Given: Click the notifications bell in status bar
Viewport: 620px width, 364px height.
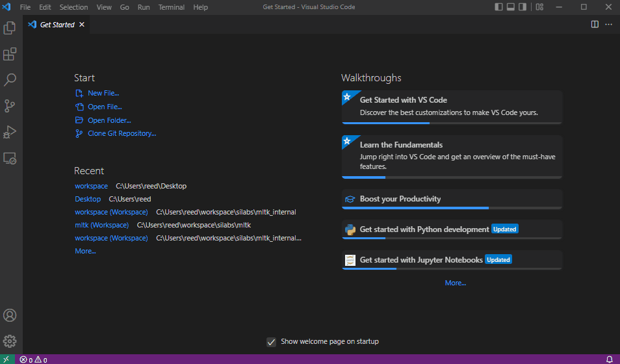Looking at the screenshot, I should click(610, 359).
